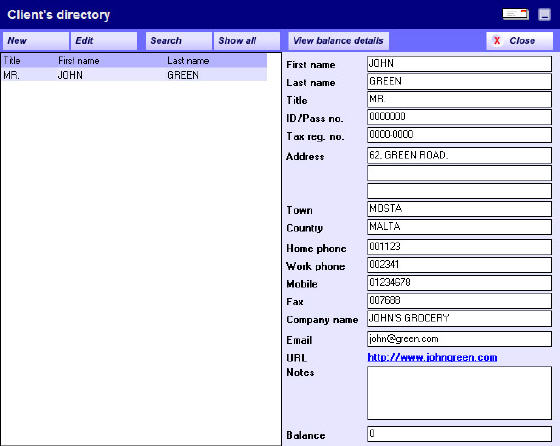Select the Last name field containing GREEN
The image size is (560, 446).
459,82
